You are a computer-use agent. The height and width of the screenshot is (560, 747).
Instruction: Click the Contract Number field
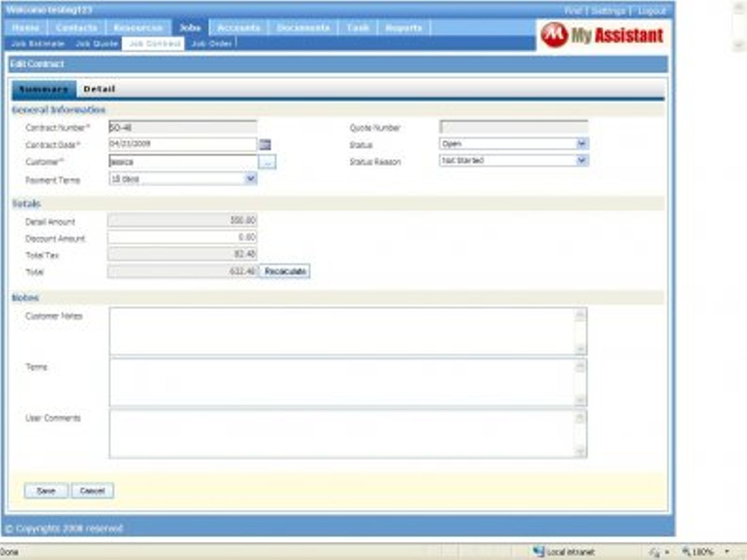[x=183, y=127]
